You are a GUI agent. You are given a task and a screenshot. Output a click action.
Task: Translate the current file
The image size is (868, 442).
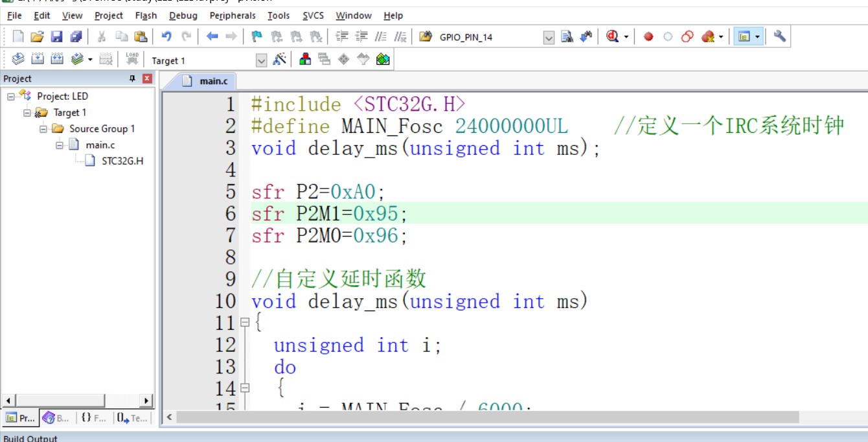pyautogui.click(x=18, y=60)
